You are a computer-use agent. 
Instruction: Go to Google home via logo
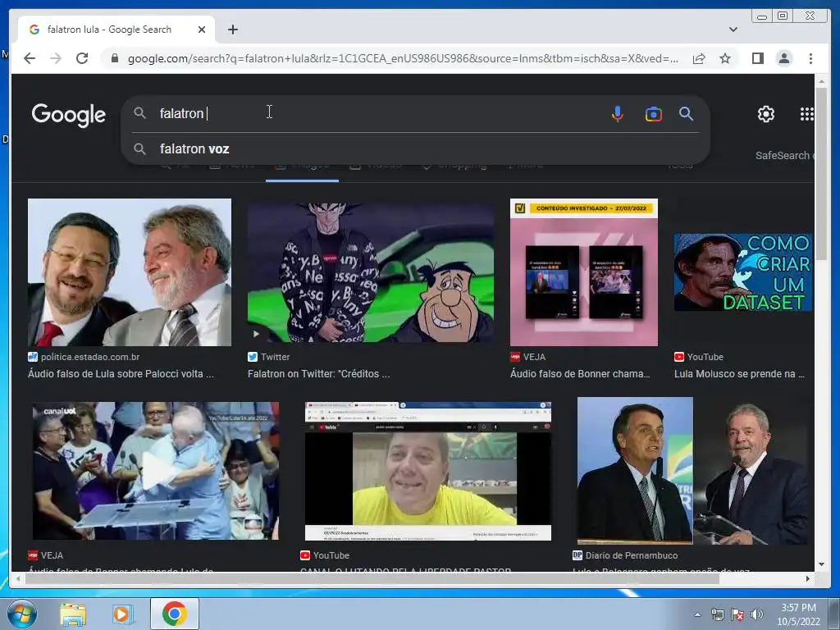tap(69, 115)
